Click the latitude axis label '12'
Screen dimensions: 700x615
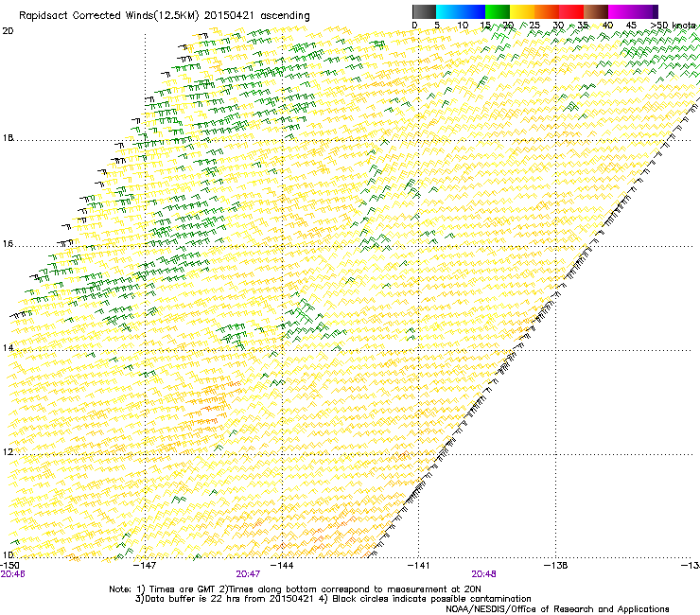tap(8, 452)
